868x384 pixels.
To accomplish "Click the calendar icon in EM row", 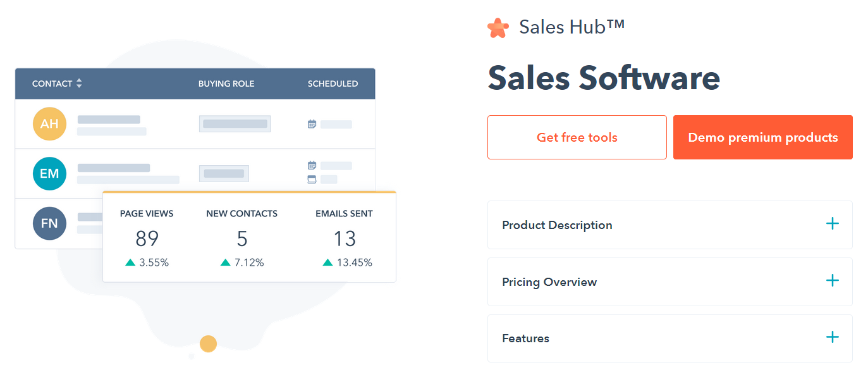I will point(312,166).
